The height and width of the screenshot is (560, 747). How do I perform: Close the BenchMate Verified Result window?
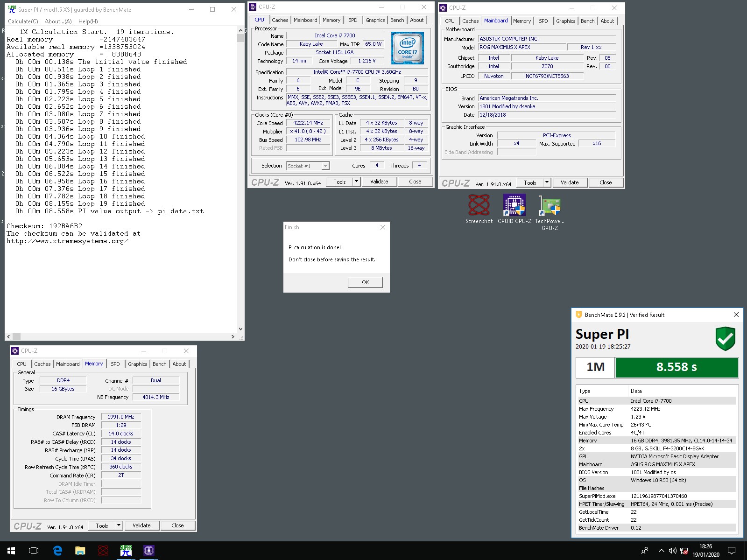coord(736,315)
